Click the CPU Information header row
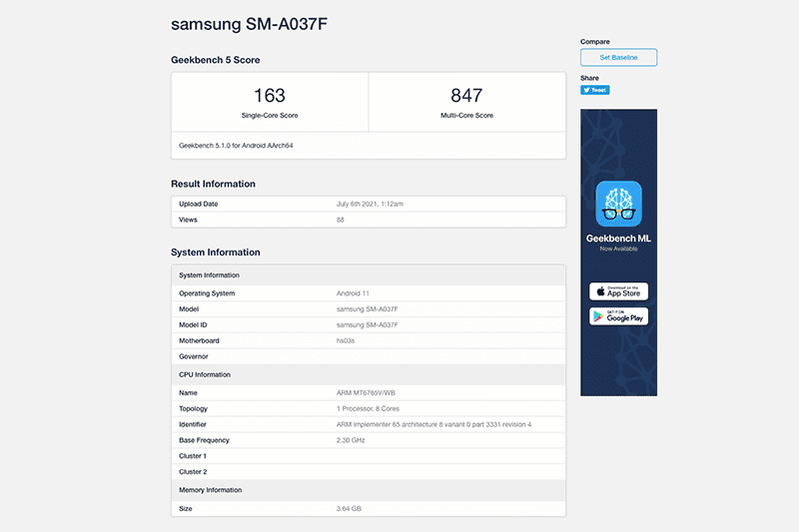This screenshot has height=532, width=799. click(x=369, y=374)
